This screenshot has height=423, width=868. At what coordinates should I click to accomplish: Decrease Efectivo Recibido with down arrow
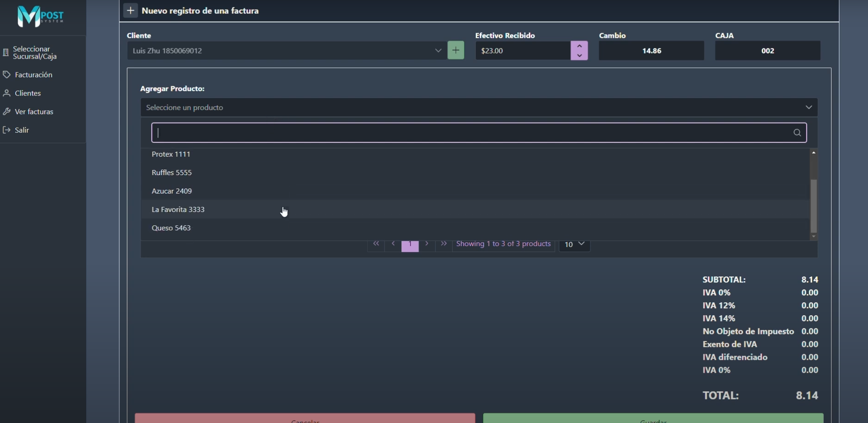click(579, 55)
